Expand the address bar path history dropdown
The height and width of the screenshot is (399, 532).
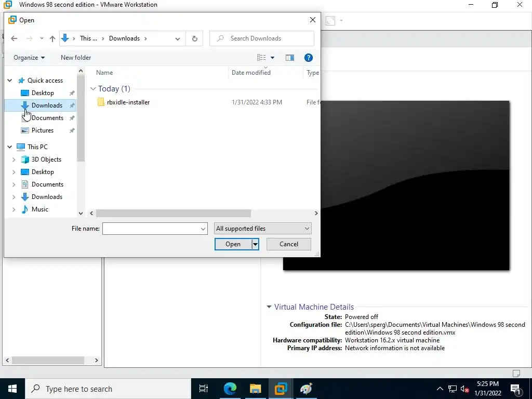(x=178, y=38)
